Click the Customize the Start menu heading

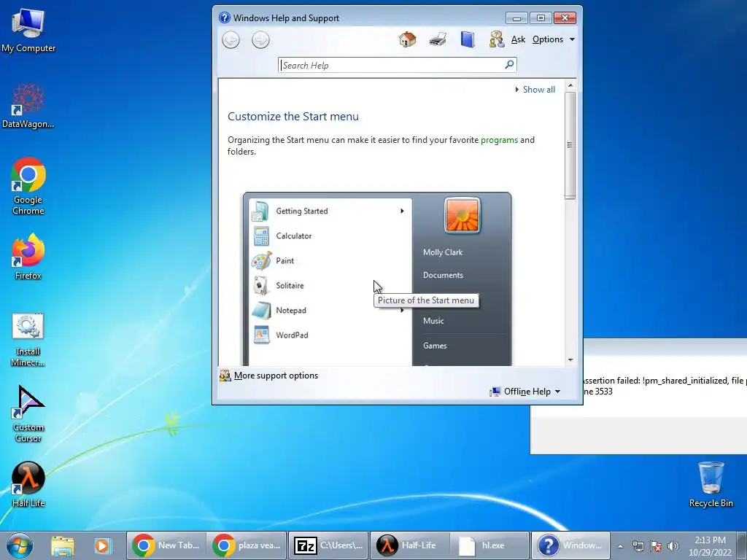click(x=293, y=117)
